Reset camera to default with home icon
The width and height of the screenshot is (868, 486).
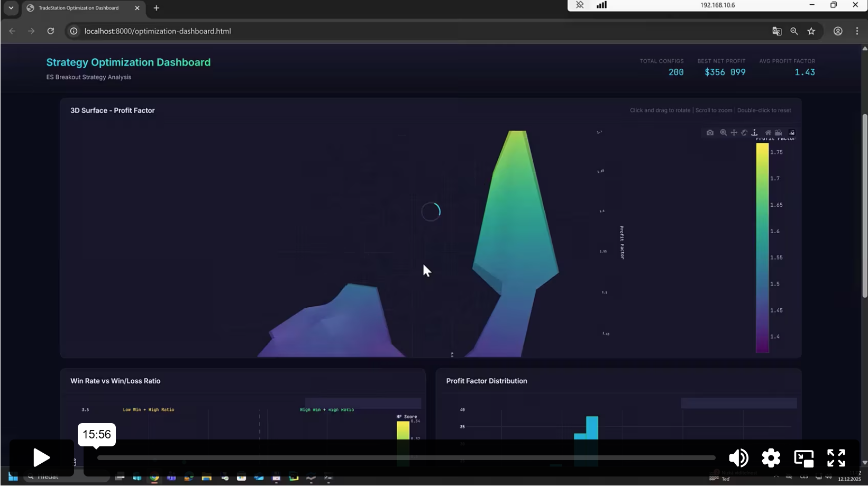tap(768, 133)
